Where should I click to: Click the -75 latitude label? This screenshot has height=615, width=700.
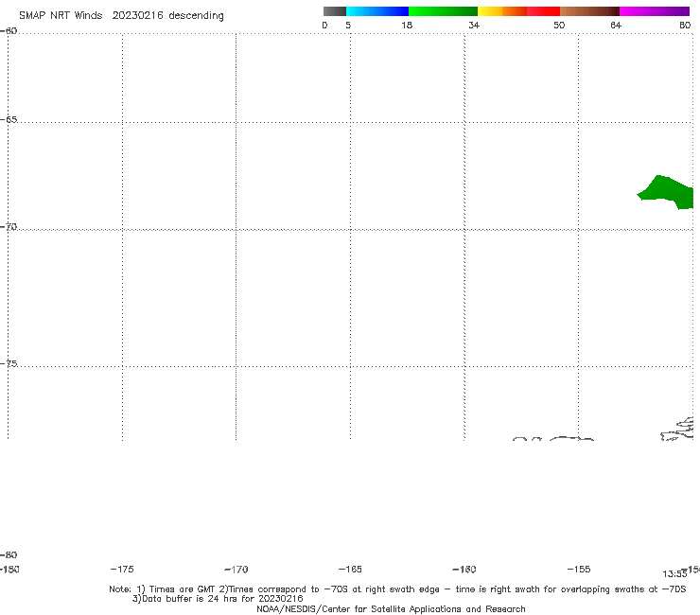click(x=9, y=363)
